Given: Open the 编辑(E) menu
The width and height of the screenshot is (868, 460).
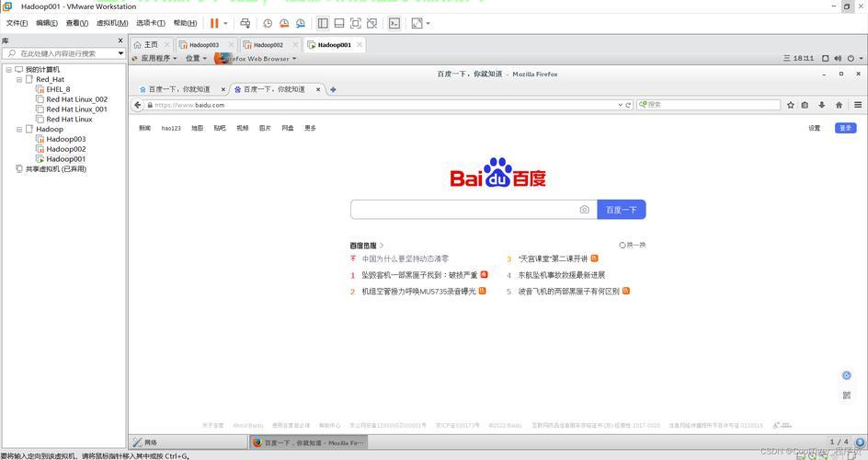Looking at the screenshot, I should [47, 23].
